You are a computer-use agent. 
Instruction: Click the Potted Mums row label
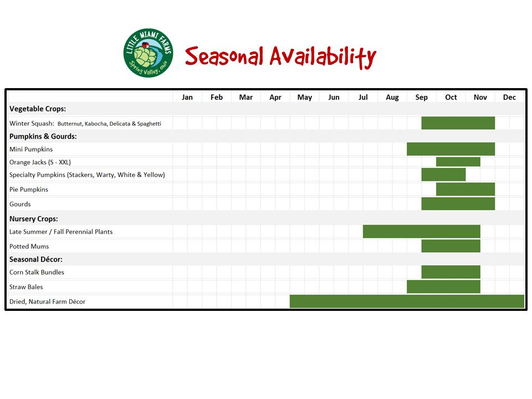[x=29, y=246]
